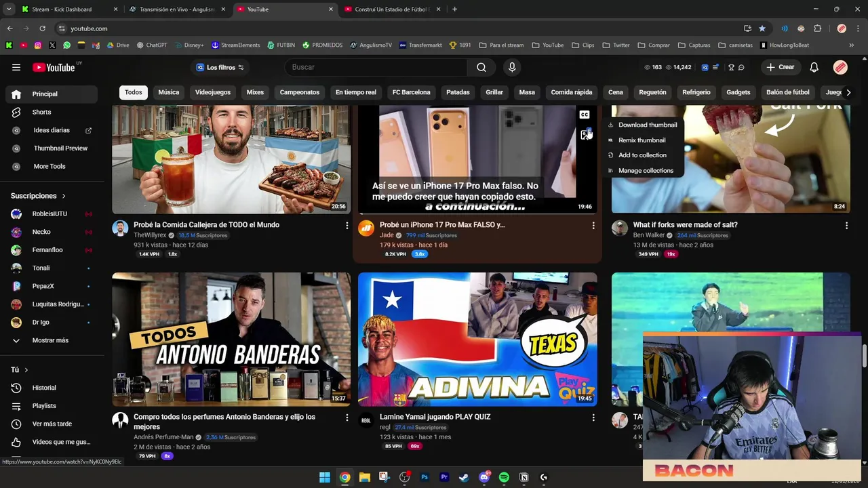
Task: Open options for the fake iPhone 17 video
Action: pyautogui.click(x=593, y=225)
